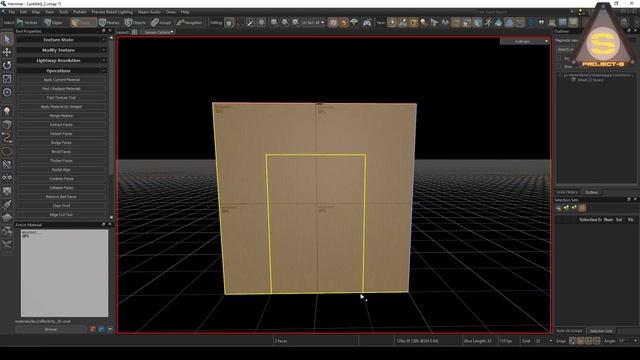Click the viewport layout icon beside Session Options
Screen dimensions: 640x360
pyautogui.click(x=134, y=32)
